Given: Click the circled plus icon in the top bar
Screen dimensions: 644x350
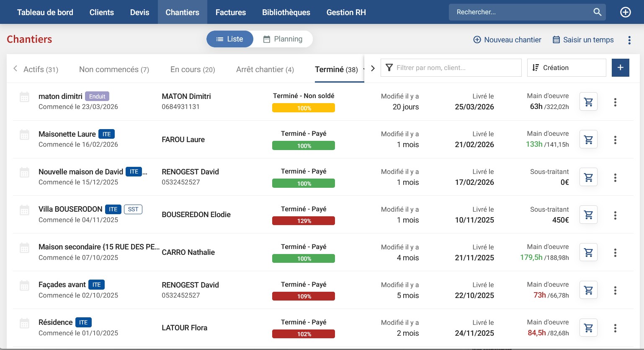Looking at the screenshot, I should click(625, 12).
